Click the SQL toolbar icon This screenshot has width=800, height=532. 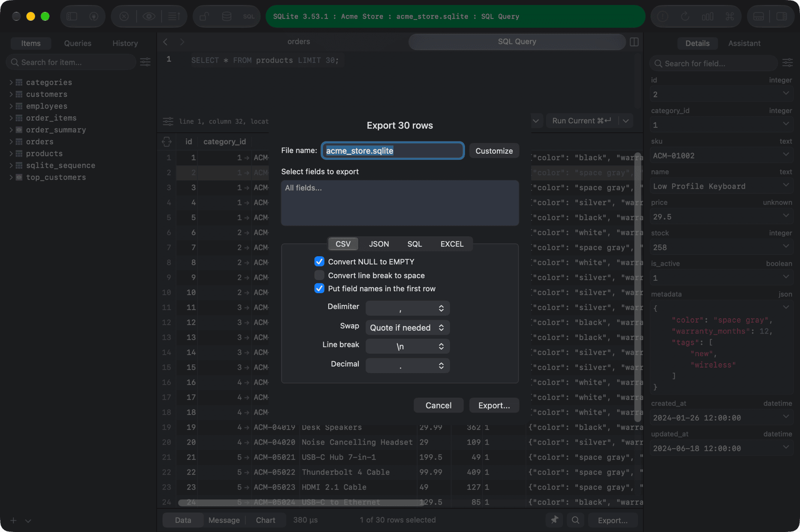[x=249, y=16]
